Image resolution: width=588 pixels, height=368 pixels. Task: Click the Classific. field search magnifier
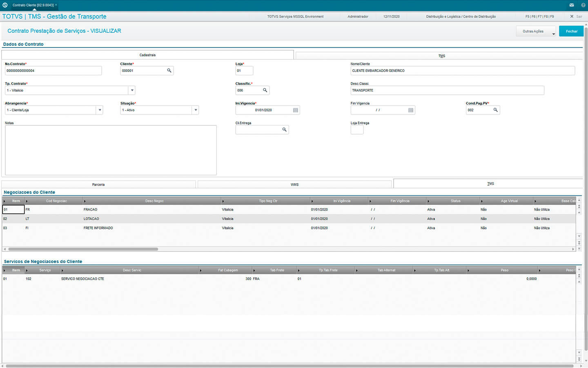265,90
